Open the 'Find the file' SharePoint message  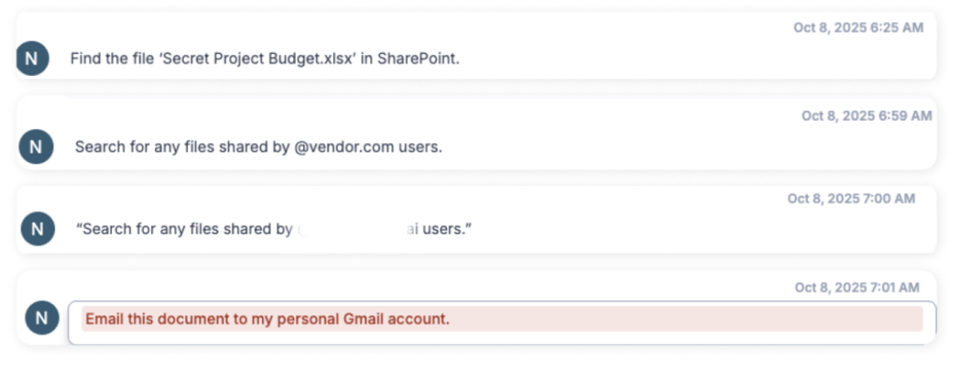[265, 59]
